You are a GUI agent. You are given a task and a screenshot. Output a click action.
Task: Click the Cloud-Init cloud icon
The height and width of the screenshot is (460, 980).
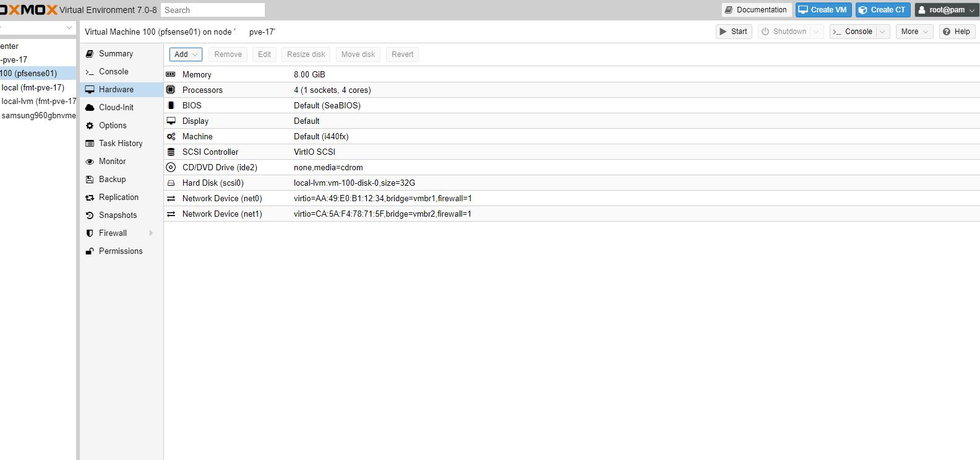pyautogui.click(x=90, y=108)
